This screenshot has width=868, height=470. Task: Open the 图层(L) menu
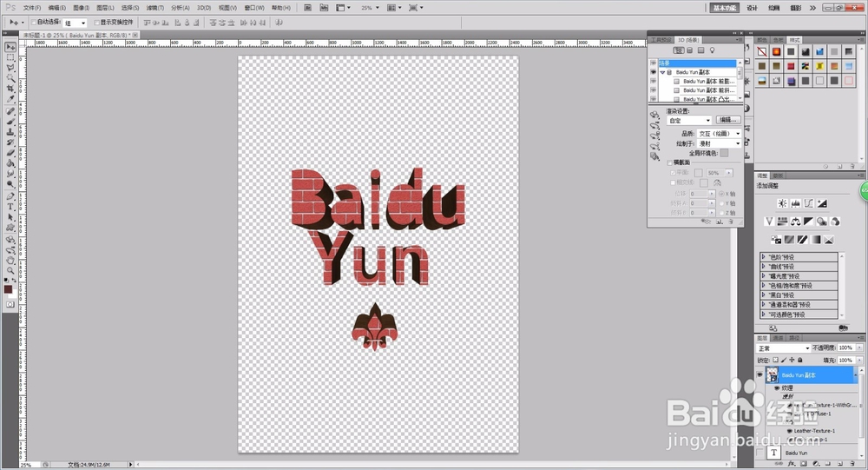click(105, 8)
